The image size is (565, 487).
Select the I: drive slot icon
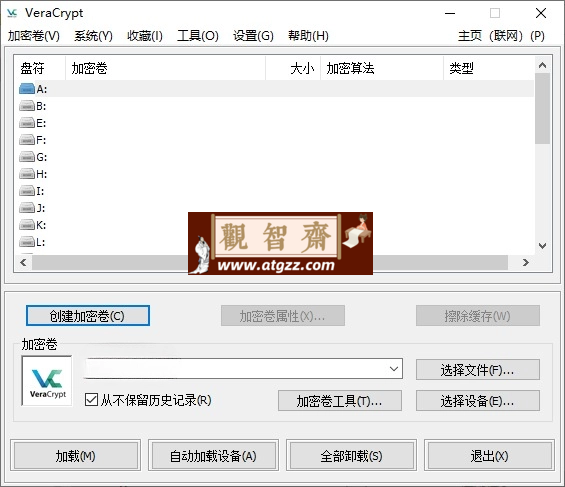pos(27,191)
